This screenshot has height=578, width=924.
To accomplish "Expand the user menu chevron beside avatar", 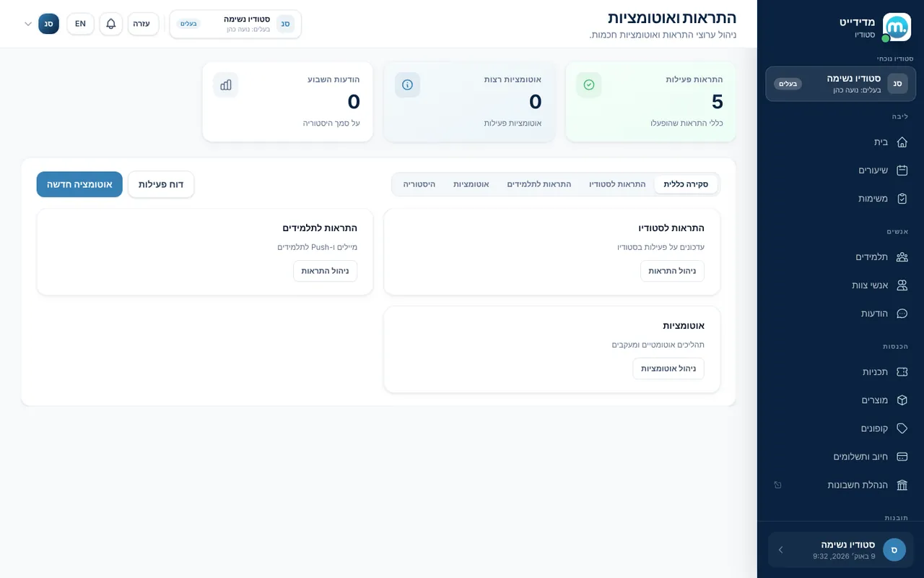I will (28, 24).
